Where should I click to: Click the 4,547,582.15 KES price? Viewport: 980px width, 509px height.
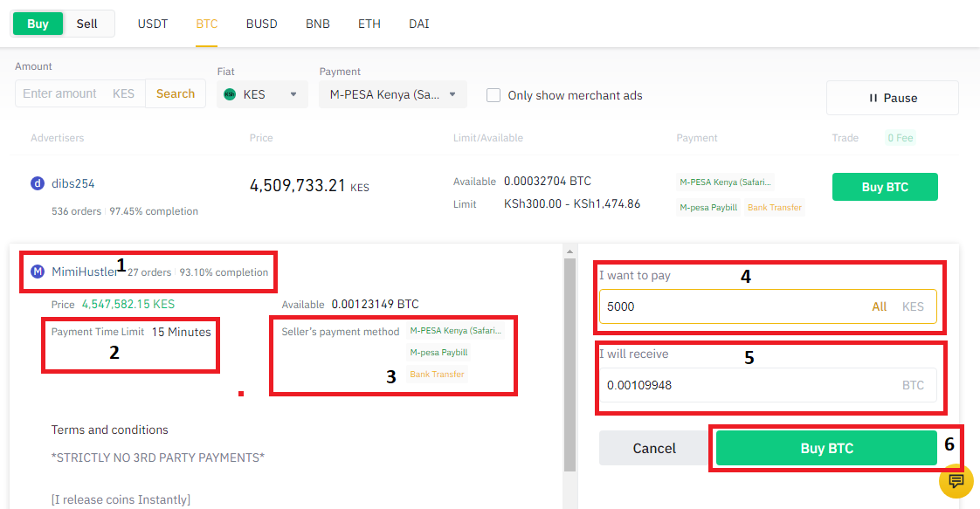click(128, 304)
